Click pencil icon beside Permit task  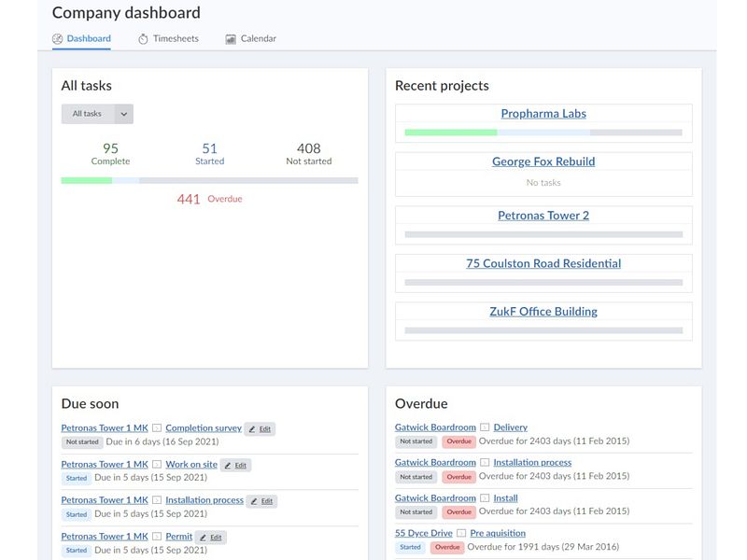point(203,538)
